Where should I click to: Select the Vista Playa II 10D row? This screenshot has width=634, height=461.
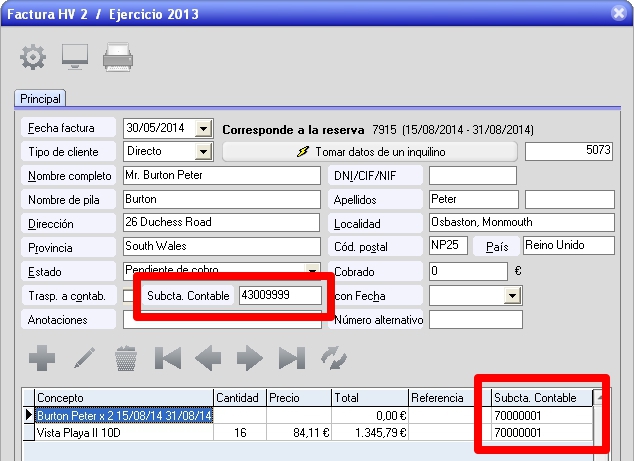123,433
